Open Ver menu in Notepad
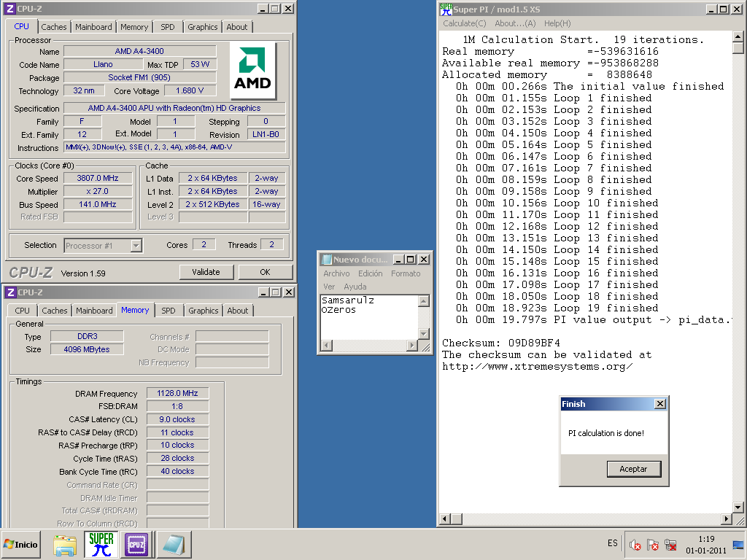The width and height of the screenshot is (747, 560). (329, 287)
